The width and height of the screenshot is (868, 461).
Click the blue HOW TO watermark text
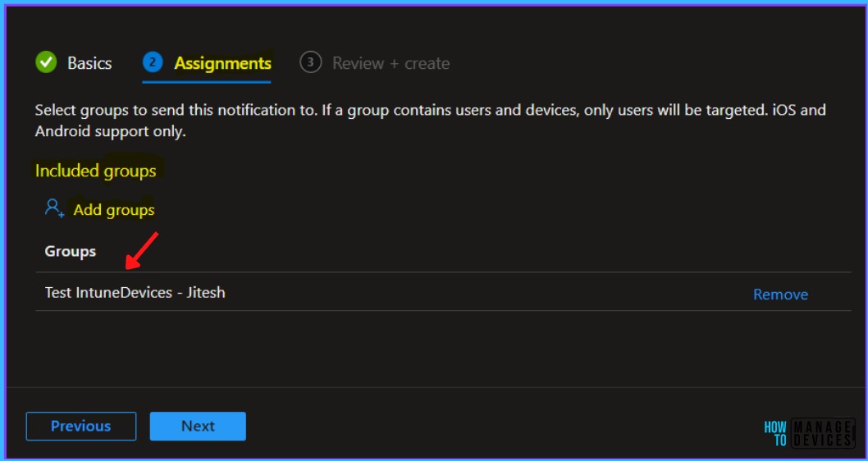tap(775, 433)
